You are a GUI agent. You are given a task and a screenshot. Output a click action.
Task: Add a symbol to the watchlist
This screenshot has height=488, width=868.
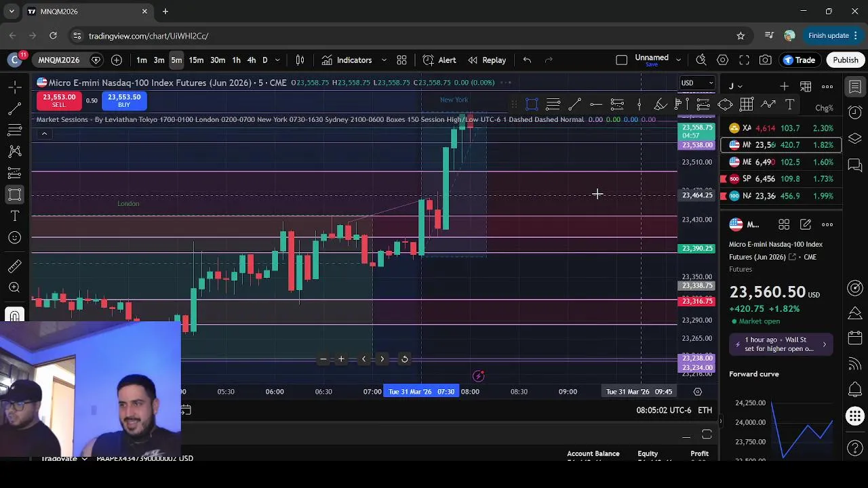(784, 86)
